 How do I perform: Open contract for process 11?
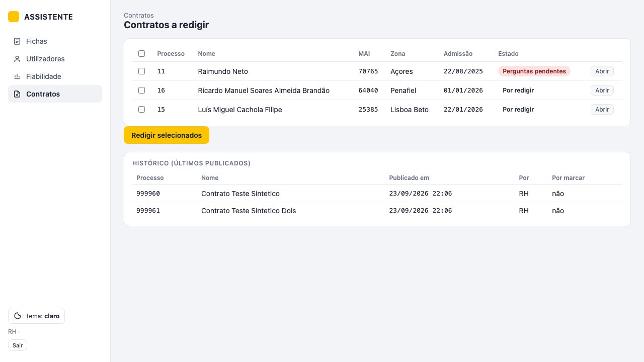pos(602,71)
